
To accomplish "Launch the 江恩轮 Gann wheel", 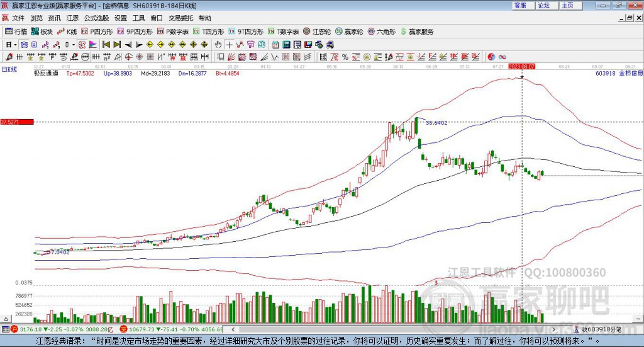I will pyautogui.click(x=317, y=31).
